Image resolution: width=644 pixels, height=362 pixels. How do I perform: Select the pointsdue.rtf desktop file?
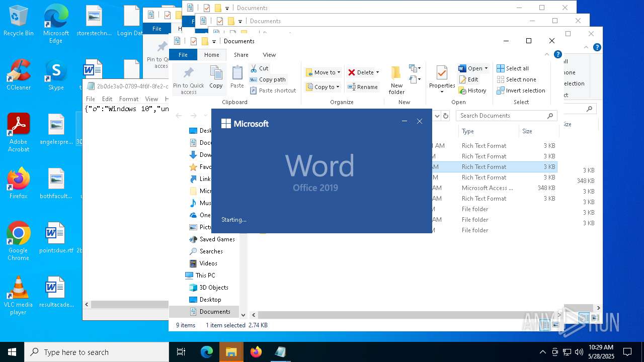56,238
